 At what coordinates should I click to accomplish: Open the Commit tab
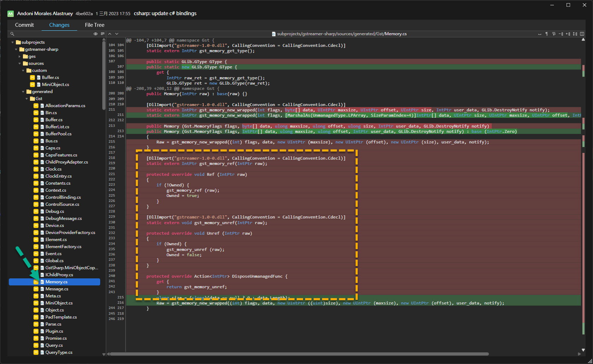[24, 25]
